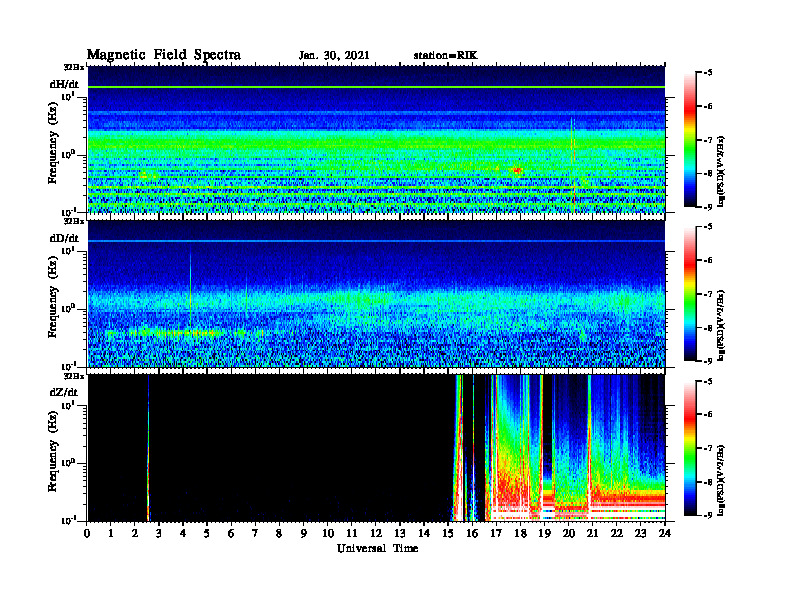Click the thin vertical spike near 4 UT in dD/dt
This screenshot has width=792, height=612.
coord(190,290)
